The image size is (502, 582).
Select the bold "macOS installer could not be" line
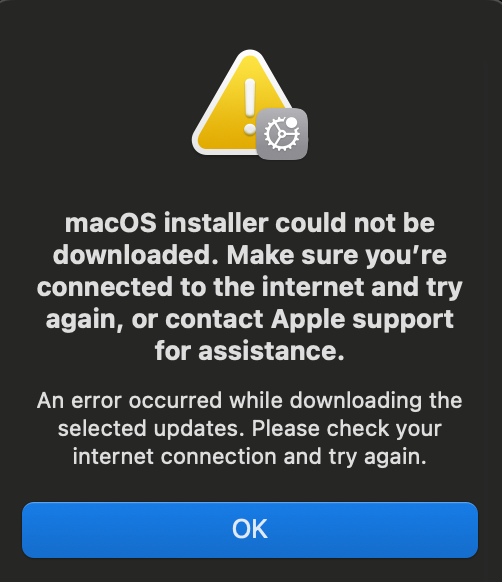250,223
